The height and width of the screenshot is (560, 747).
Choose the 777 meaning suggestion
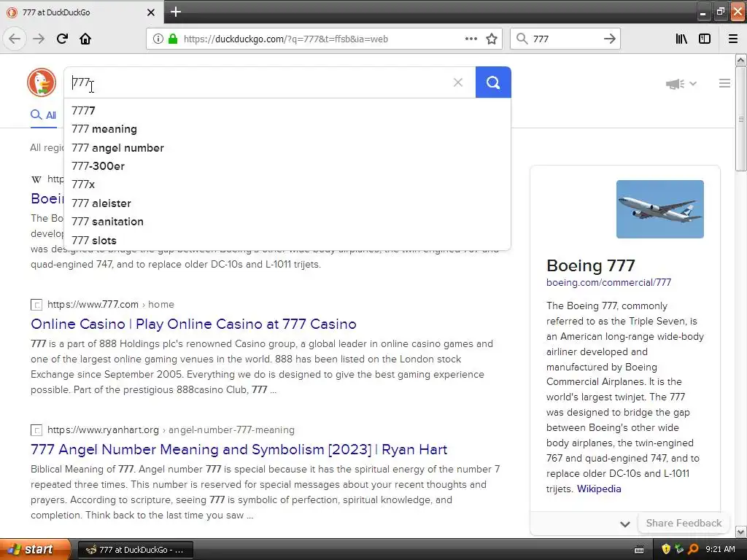click(287, 129)
